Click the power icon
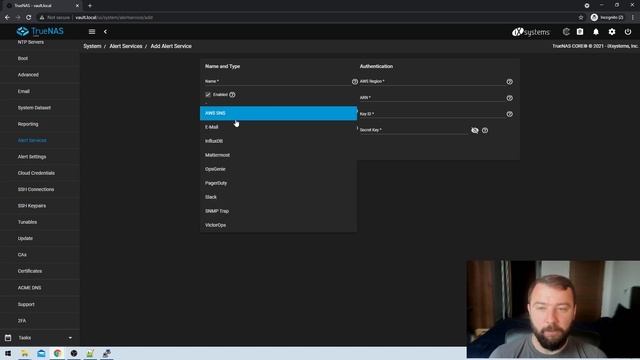Image resolution: width=640 pixels, height=360 pixels. [628, 31]
